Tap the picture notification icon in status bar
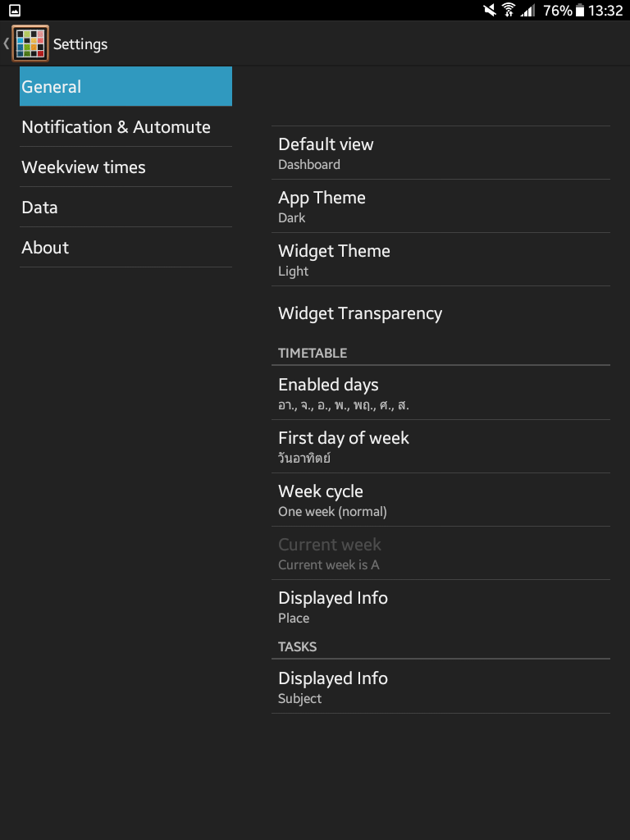The image size is (630, 840). 15,11
